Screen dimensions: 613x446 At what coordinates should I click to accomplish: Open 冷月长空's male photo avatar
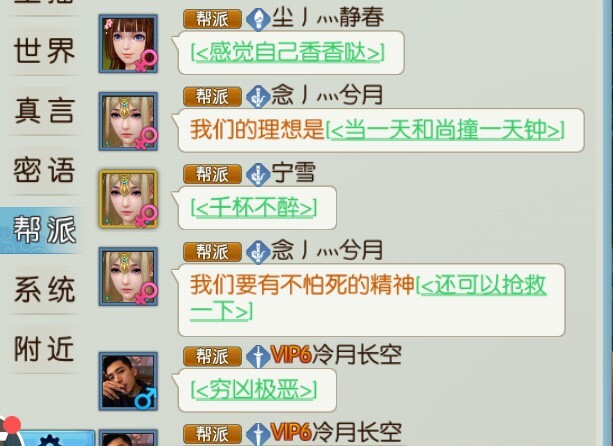pyautogui.click(x=128, y=381)
